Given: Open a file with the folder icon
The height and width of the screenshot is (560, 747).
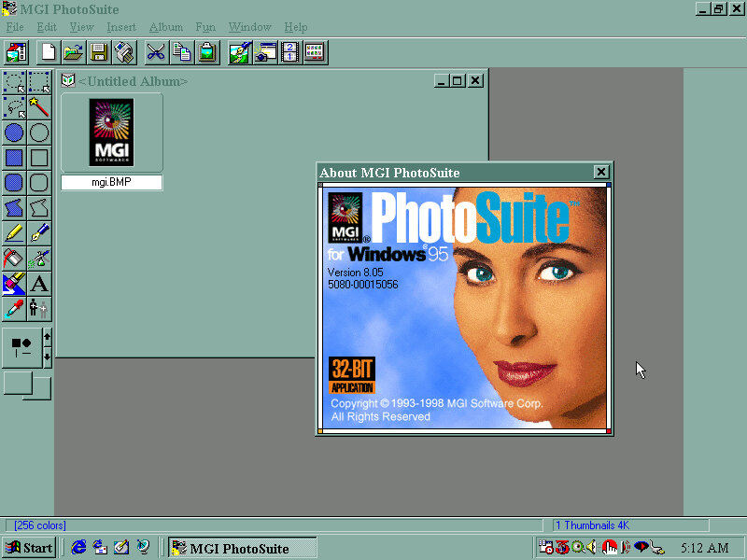Looking at the screenshot, I should (x=74, y=52).
